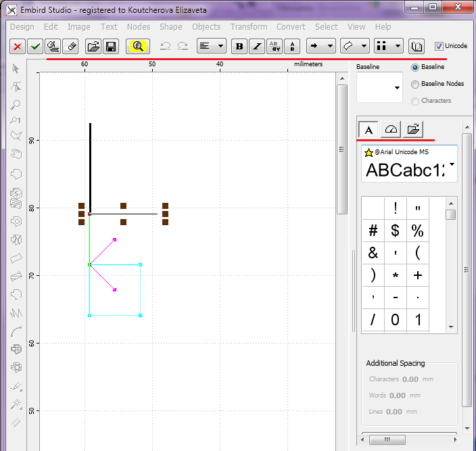Image resolution: width=476 pixels, height=451 pixels.
Task: Select the Baseline Nodes radio option
Action: click(x=416, y=84)
